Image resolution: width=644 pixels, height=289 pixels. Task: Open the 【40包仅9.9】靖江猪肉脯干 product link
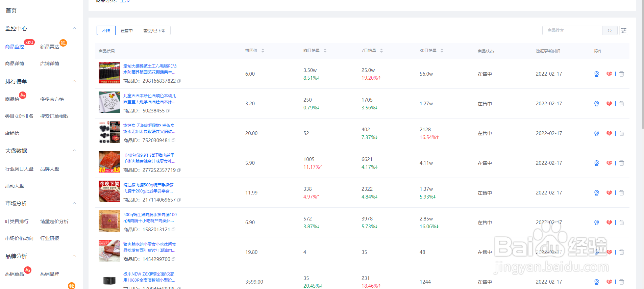[149, 158]
